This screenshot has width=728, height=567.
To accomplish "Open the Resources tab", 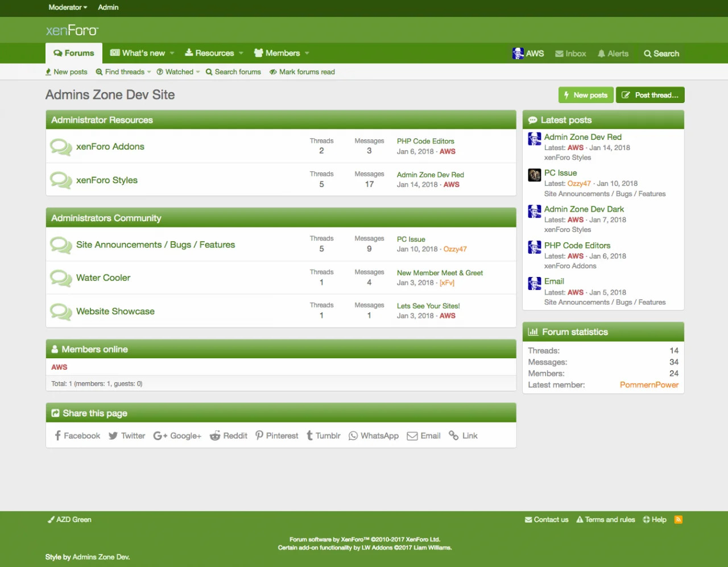I will pyautogui.click(x=209, y=53).
